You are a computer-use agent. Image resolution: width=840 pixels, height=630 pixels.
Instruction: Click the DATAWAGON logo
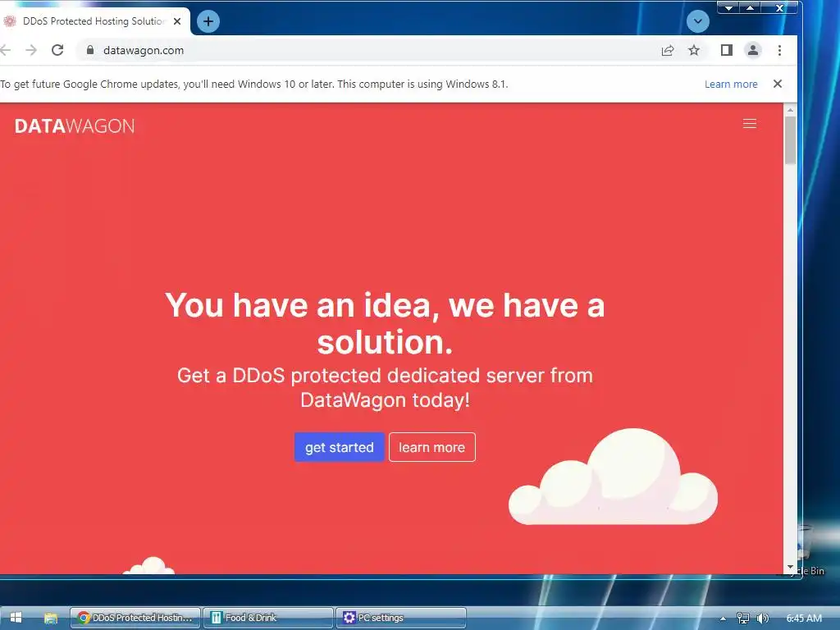coord(75,126)
